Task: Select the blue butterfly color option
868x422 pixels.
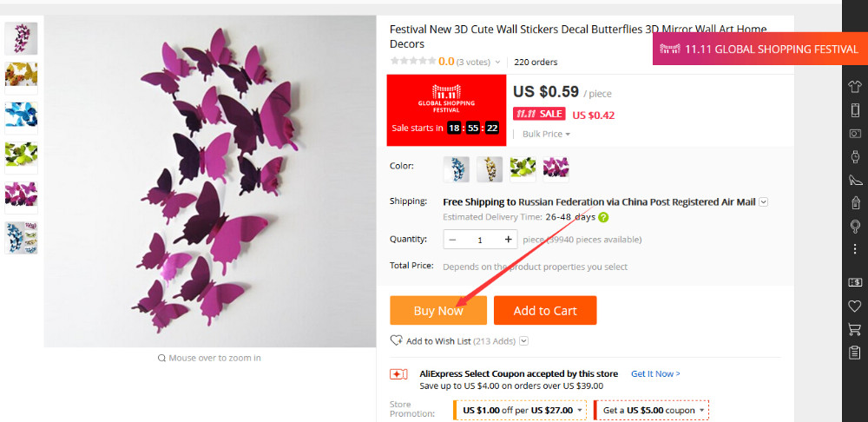Action: [x=457, y=168]
